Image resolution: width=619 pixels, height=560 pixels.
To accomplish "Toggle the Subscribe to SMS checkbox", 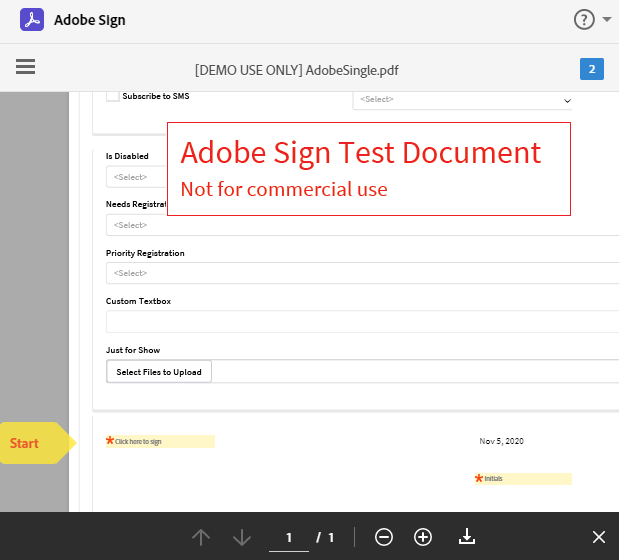I will click(113, 96).
